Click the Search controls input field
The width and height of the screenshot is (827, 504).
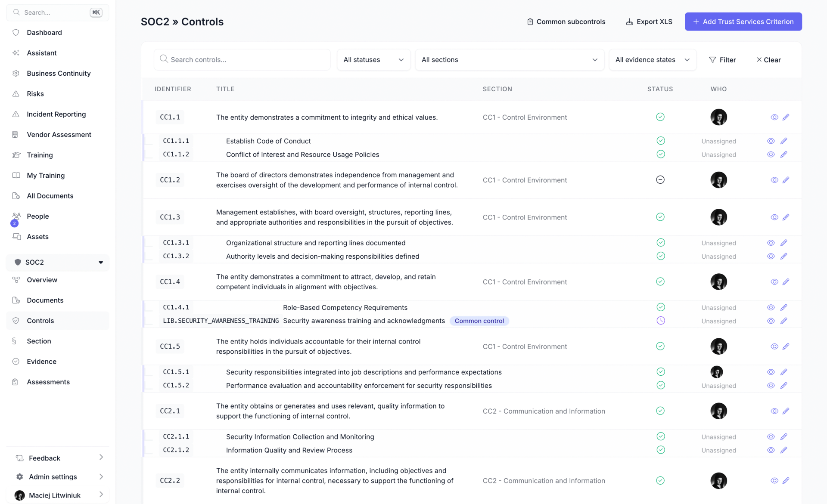tap(242, 60)
